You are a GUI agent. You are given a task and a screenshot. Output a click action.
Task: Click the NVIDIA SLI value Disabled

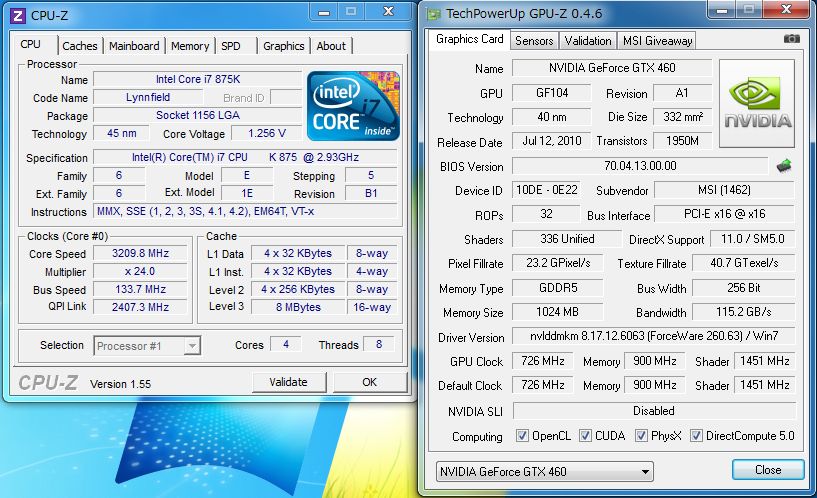click(654, 411)
